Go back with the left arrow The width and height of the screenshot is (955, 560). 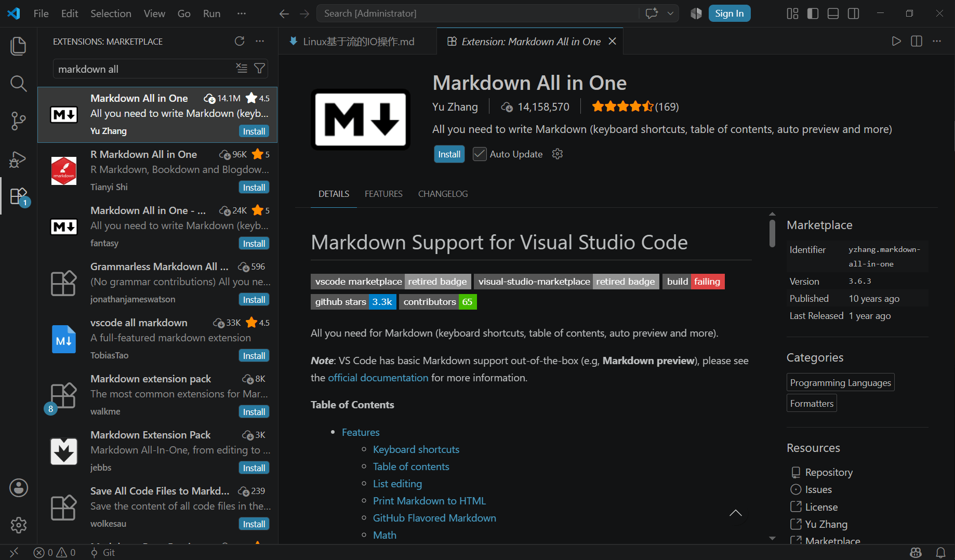[x=284, y=14]
